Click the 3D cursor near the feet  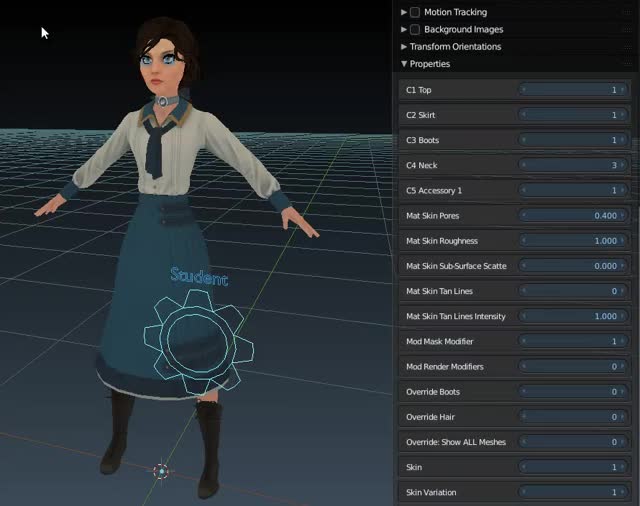click(x=162, y=471)
